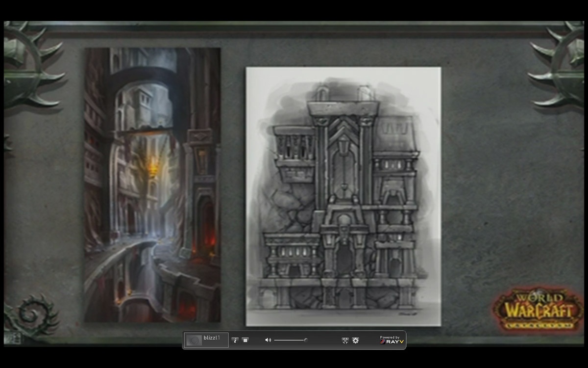
Task: Click the blizzl1 channel thumbnail
Action: tap(194, 340)
